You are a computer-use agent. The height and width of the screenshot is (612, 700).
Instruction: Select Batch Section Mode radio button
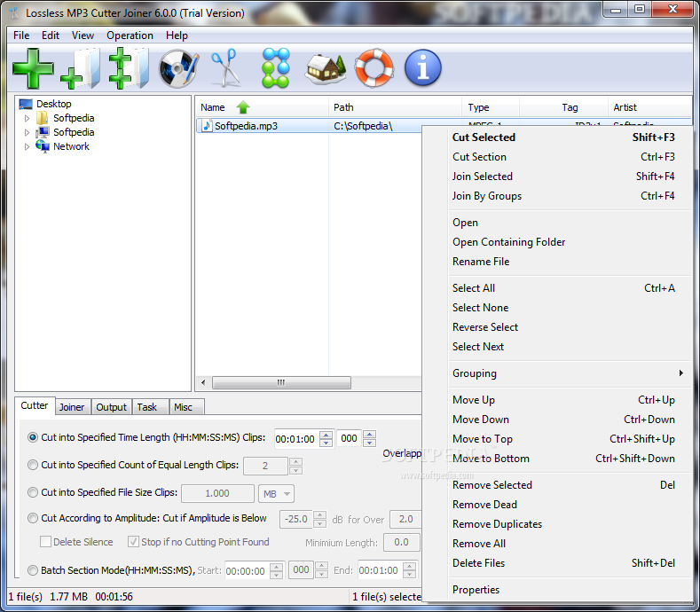click(33, 570)
